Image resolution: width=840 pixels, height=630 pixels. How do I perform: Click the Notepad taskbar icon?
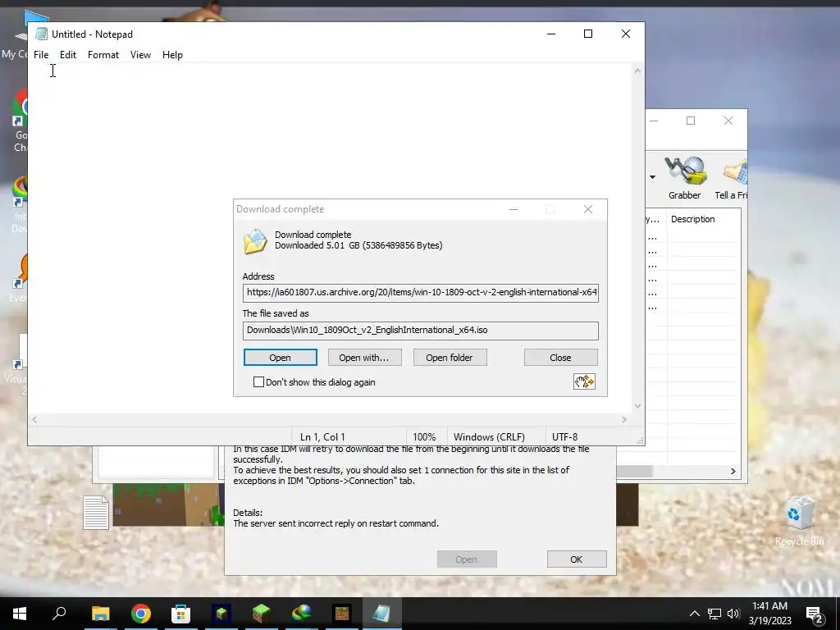pyautogui.click(x=382, y=614)
